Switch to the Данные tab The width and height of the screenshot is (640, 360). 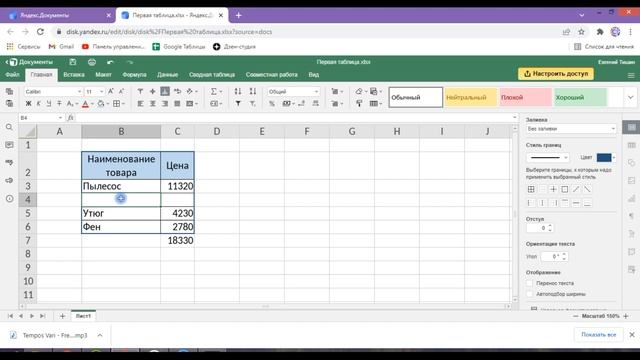tap(167, 75)
